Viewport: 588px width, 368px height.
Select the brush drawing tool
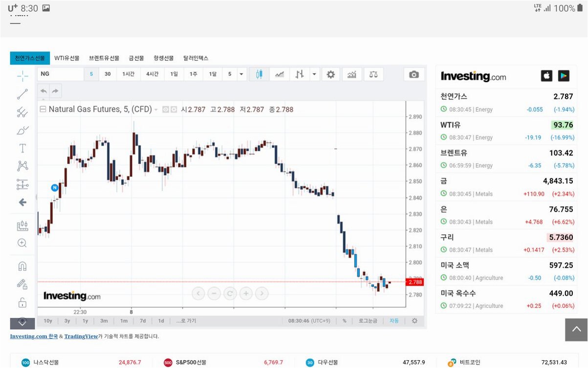(22, 130)
